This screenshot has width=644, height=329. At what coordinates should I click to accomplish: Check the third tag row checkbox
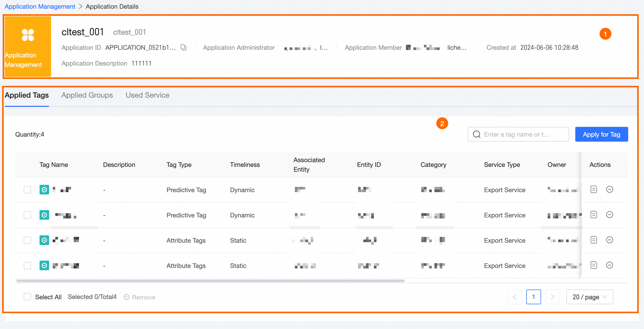point(27,240)
